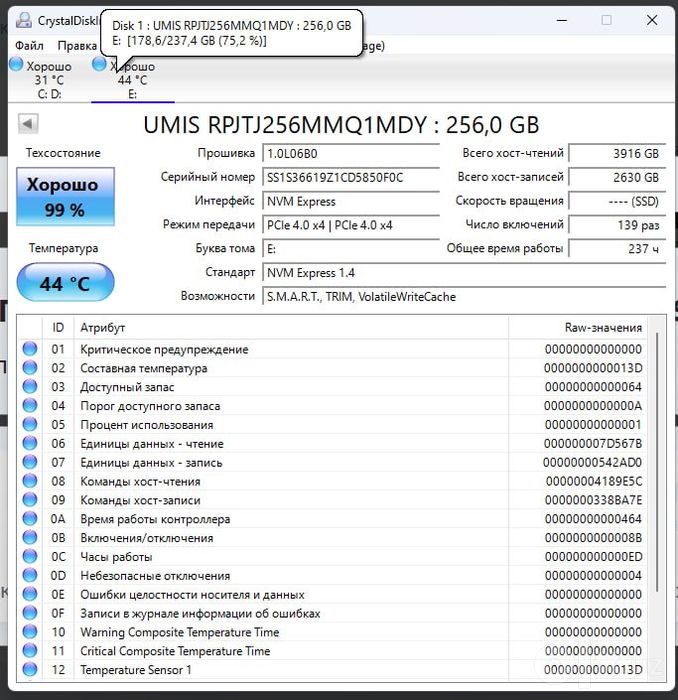Click the 44 °C temperature button
This screenshot has width=678, height=700.
coord(65,283)
